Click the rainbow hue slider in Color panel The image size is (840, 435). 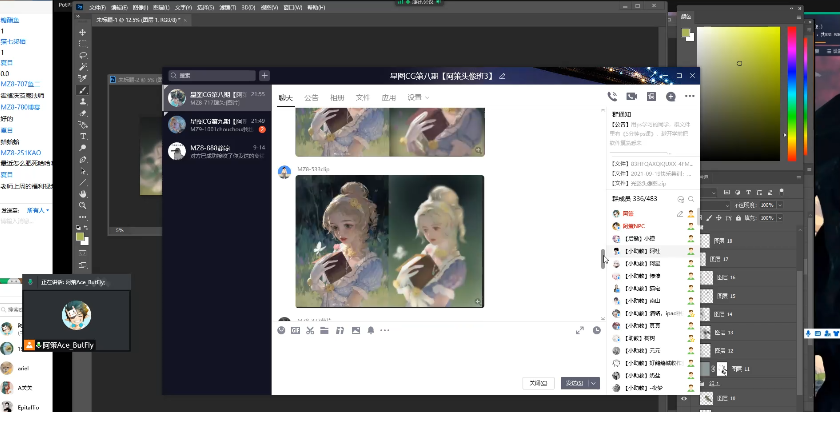[x=792, y=94]
